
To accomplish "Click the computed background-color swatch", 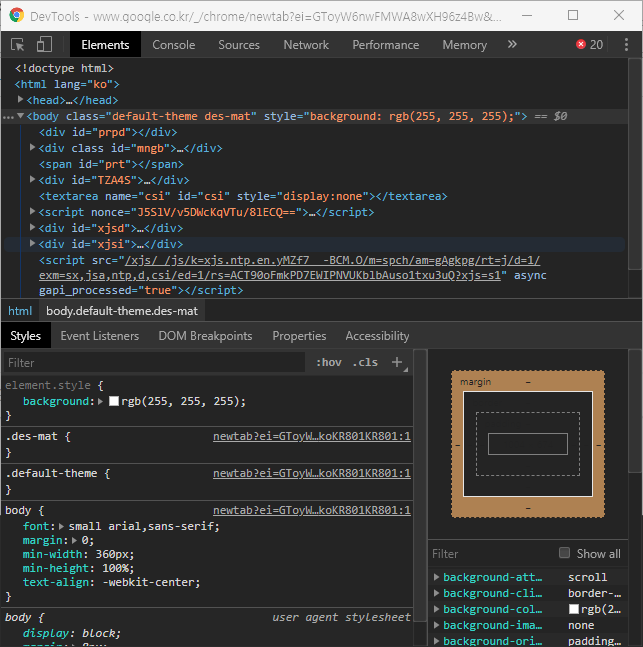I will [574, 609].
